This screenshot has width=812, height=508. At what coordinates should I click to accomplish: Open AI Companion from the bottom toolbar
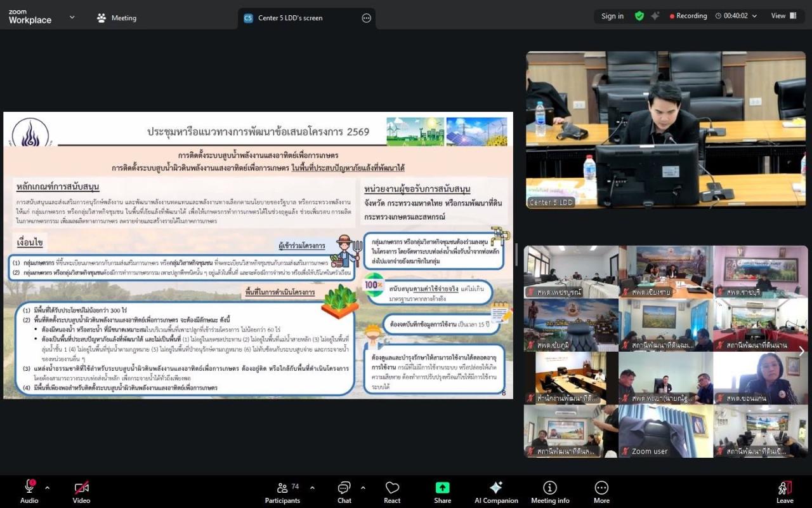496,491
